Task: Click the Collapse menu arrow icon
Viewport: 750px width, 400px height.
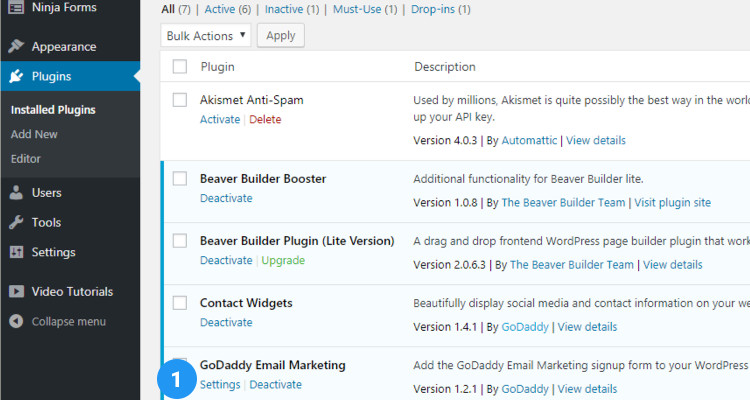Action: 16,321
